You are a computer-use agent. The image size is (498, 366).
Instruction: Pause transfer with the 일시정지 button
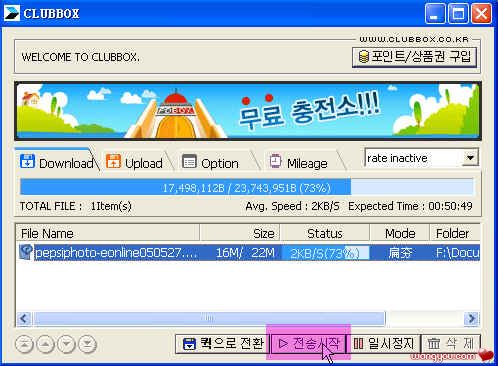tap(384, 343)
